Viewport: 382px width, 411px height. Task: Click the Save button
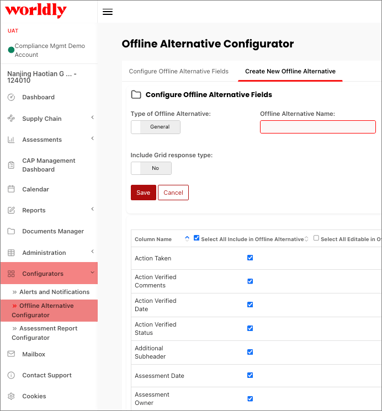(x=143, y=193)
